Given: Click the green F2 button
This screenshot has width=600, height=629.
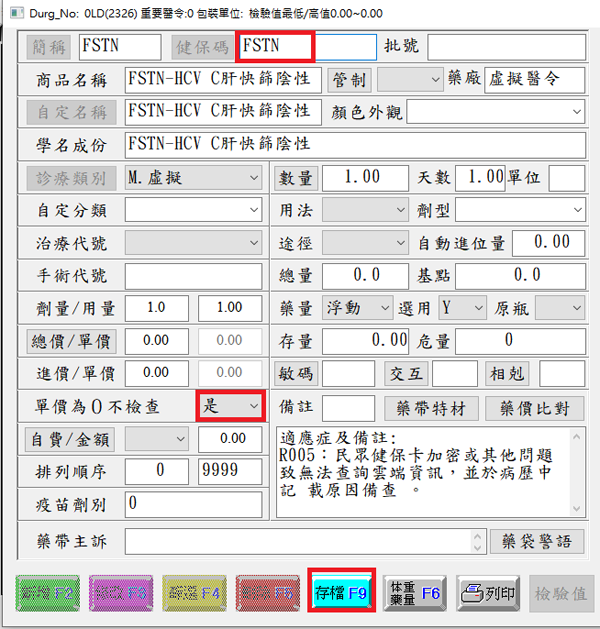Looking at the screenshot, I should [x=49, y=593].
